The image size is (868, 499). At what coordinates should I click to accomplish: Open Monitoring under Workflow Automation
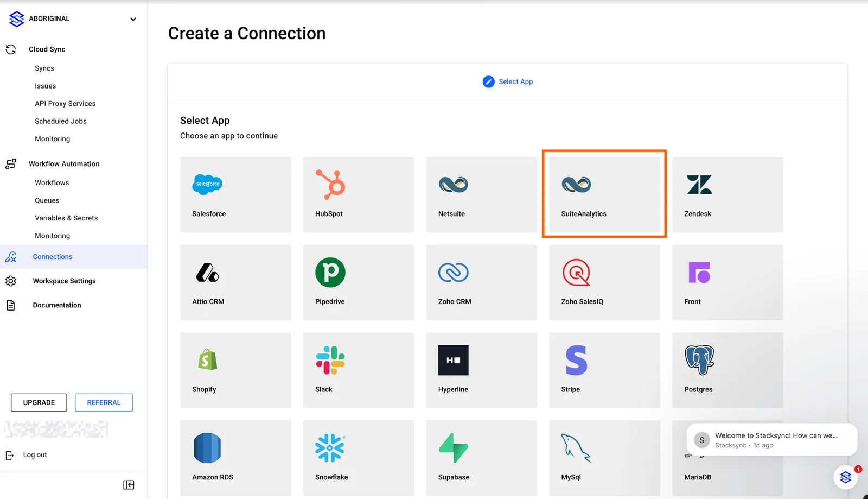coord(53,236)
